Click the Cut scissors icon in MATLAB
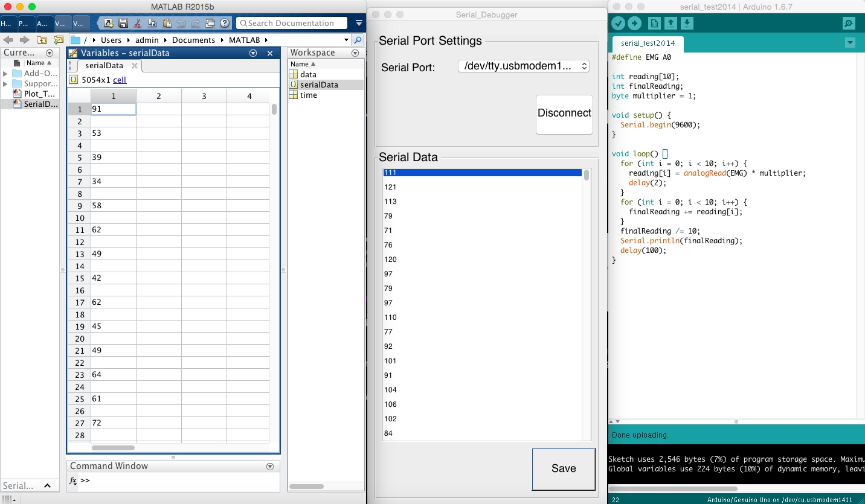Image resolution: width=865 pixels, height=504 pixels. [138, 23]
